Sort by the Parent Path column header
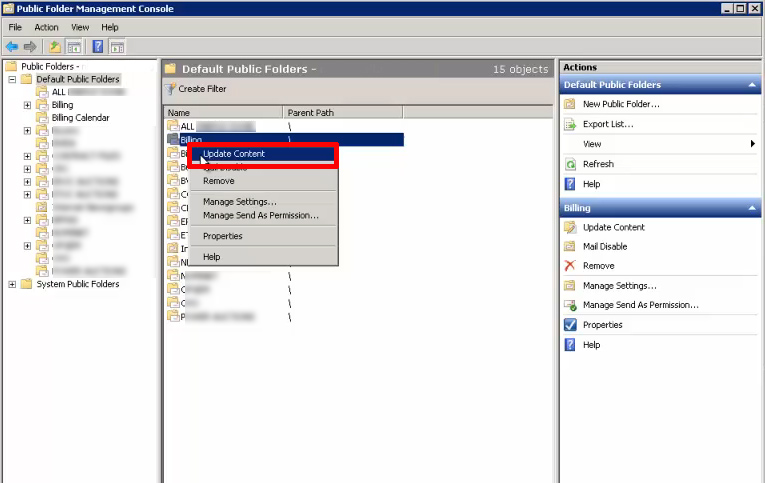The width and height of the screenshot is (765, 483). 343,113
